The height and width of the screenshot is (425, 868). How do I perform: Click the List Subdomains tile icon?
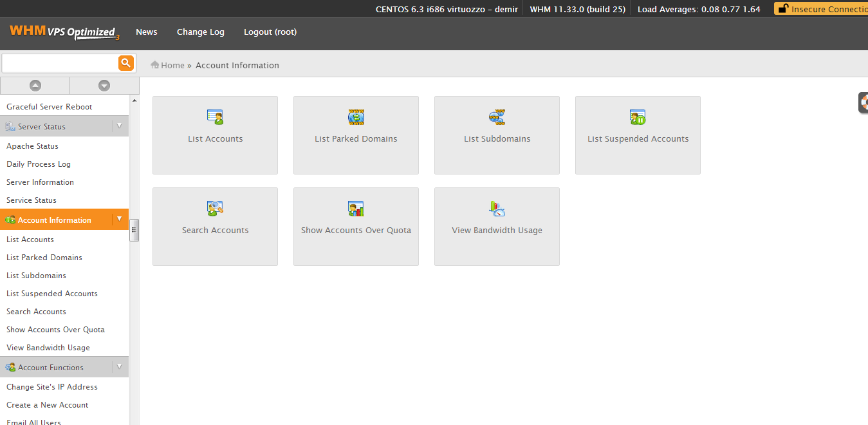pyautogui.click(x=497, y=117)
